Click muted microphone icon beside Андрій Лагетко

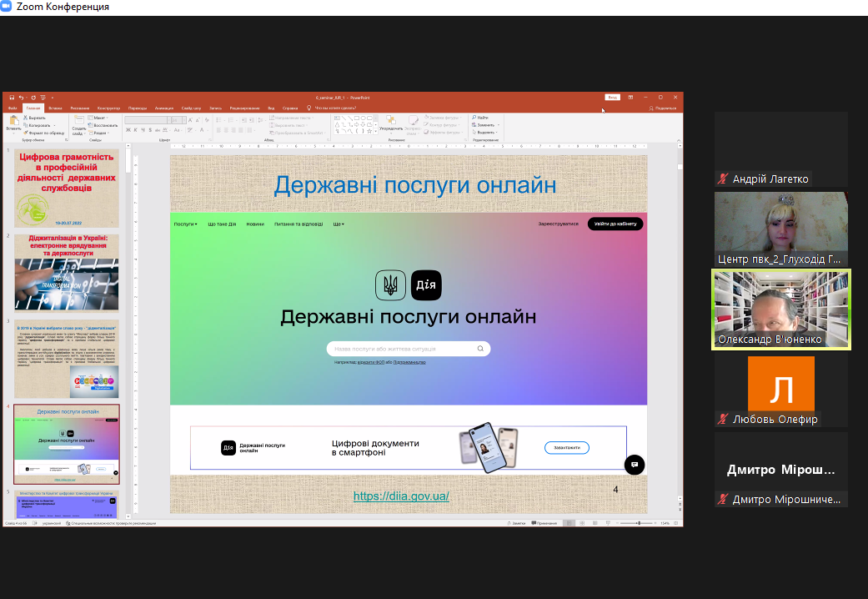click(722, 179)
